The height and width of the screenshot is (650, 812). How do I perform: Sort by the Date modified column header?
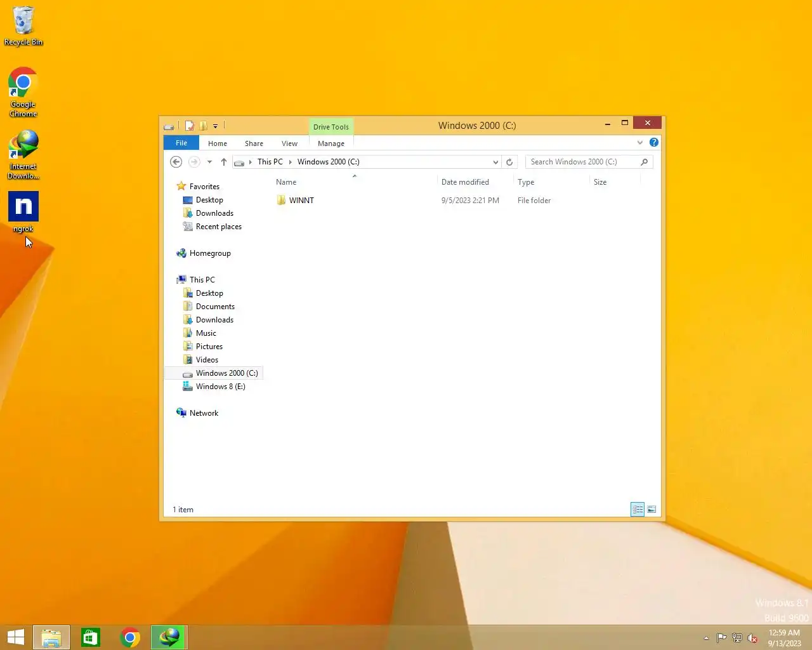click(x=475, y=182)
